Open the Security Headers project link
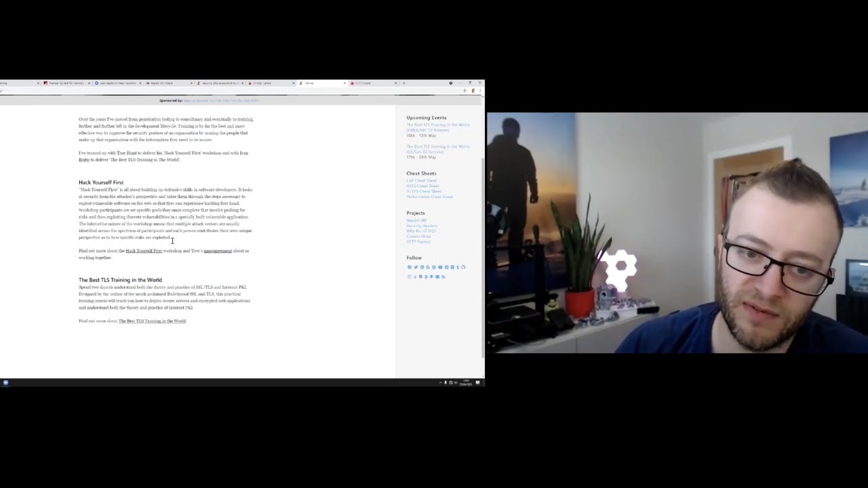 422,226
